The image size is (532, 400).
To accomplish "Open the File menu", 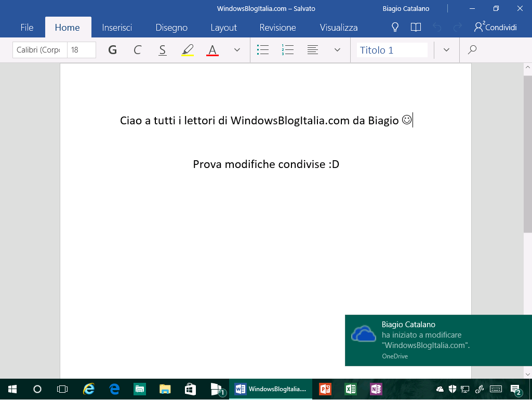I will pyautogui.click(x=27, y=27).
